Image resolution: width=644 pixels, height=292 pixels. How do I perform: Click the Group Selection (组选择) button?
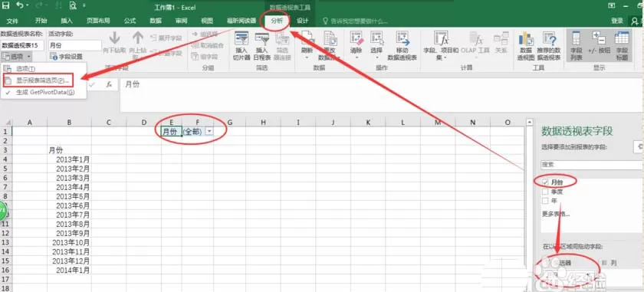pos(205,34)
